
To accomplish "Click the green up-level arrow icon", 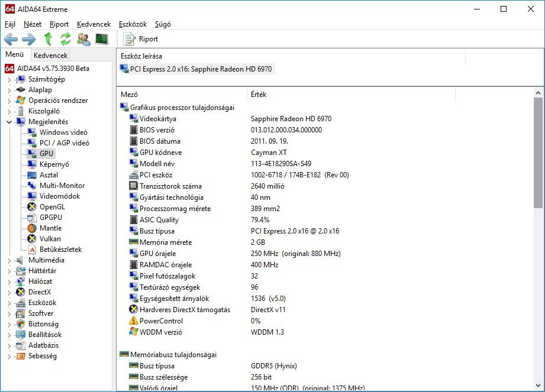I will click(x=48, y=39).
